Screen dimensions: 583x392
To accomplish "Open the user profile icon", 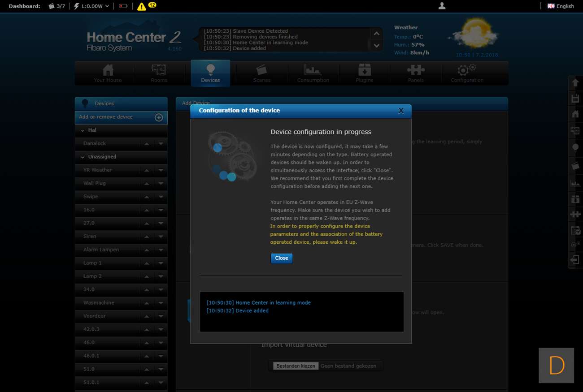I will [x=442, y=6].
